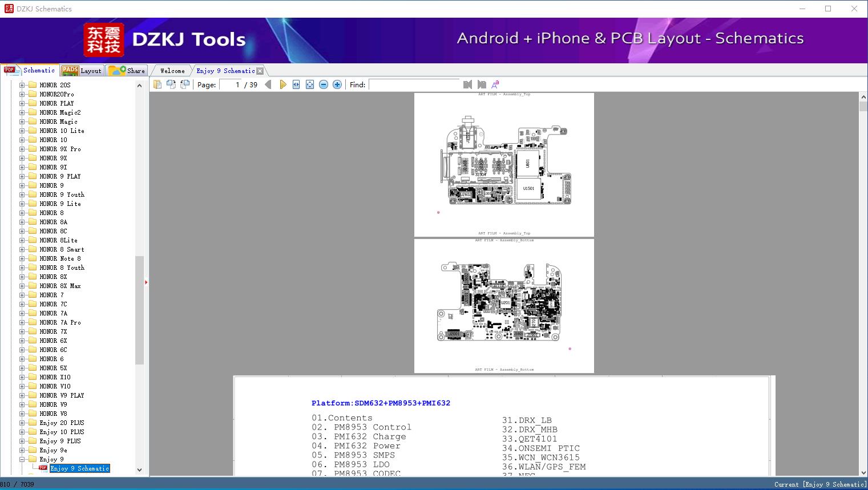Fit the whole page in view
This screenshot has height=490, width=868.
pyautogui.click(x=310, y=84)
